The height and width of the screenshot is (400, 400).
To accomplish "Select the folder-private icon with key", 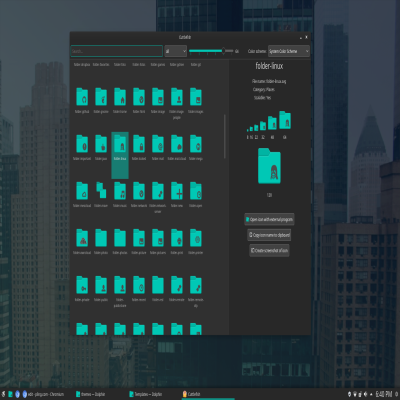I will tap(82, 285).
